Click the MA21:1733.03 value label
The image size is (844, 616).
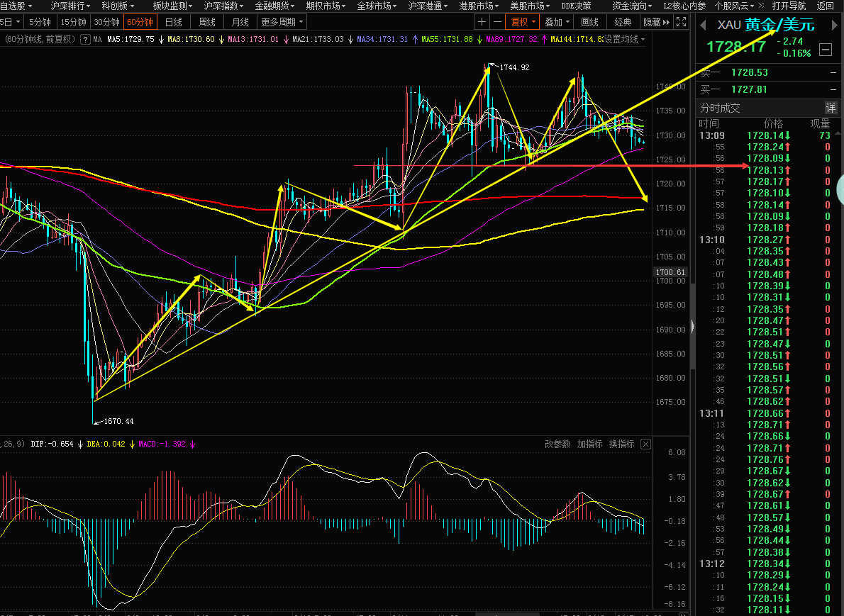pyautogui.click(x=318, y=39)
